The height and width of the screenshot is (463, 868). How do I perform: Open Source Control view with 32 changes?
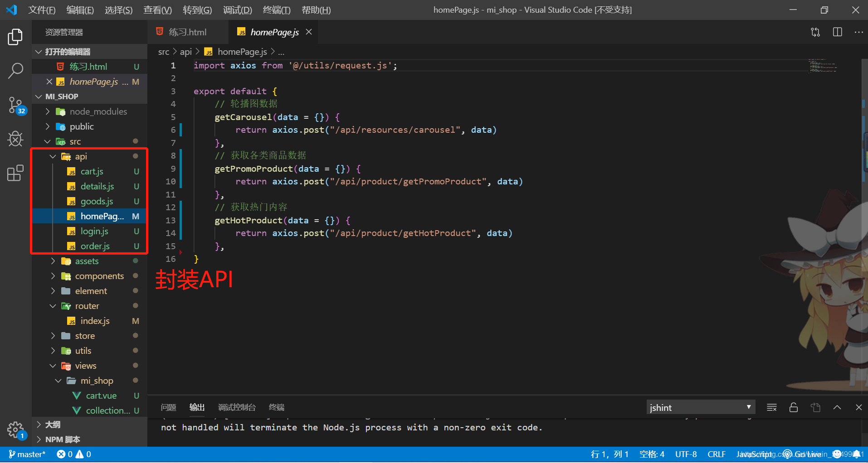pyautogui.click(x=16, y=106)
